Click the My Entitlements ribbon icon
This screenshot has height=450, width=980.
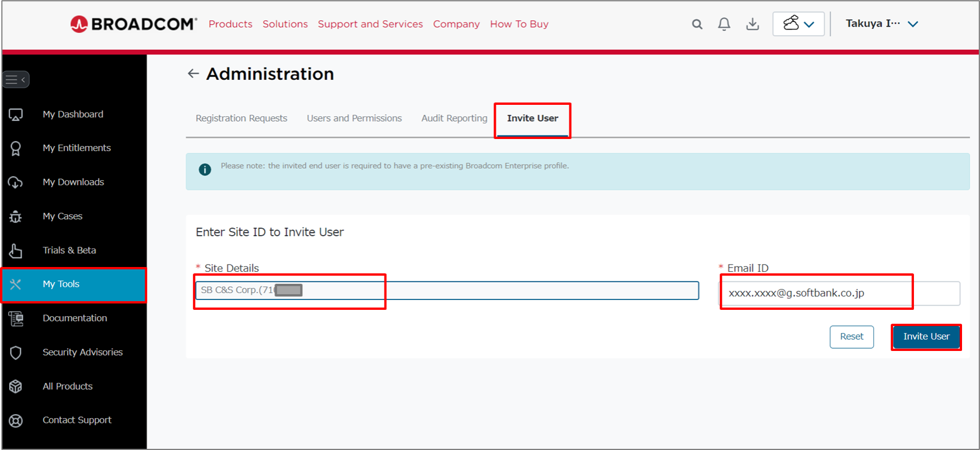pos(16,148)
